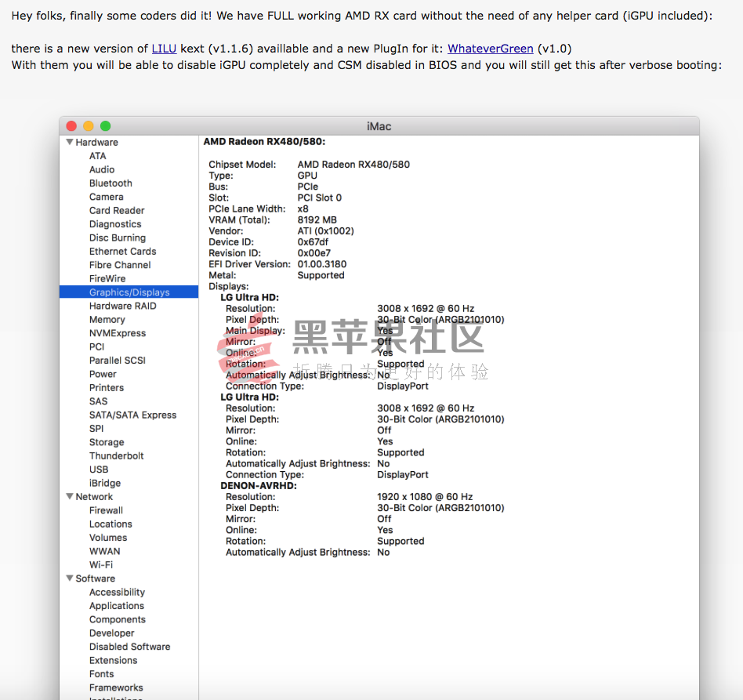This screenshot has width=743, height=700.
Task: Open the USB hardware entry
Action: [99, 470]
